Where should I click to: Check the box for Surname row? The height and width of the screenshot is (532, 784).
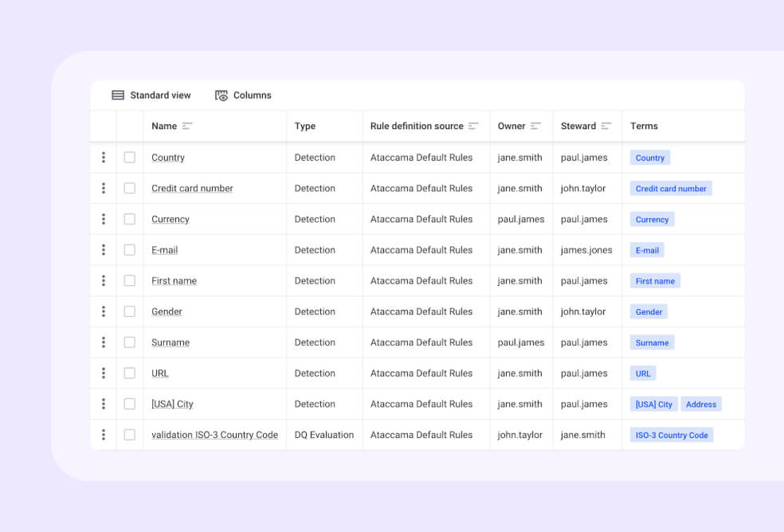(x=130, y=342)
